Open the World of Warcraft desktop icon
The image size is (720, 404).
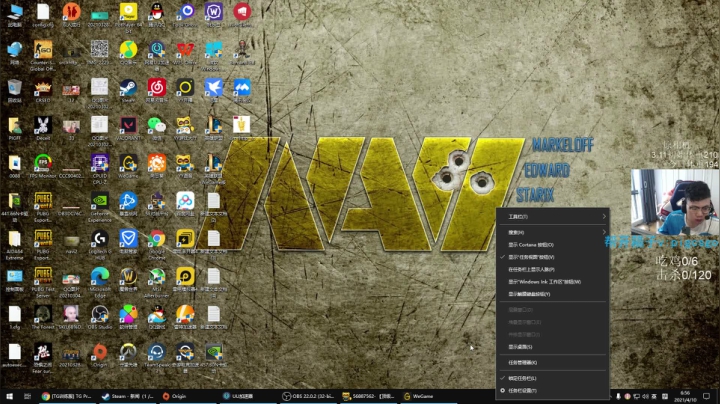click(x=128, y=280)
